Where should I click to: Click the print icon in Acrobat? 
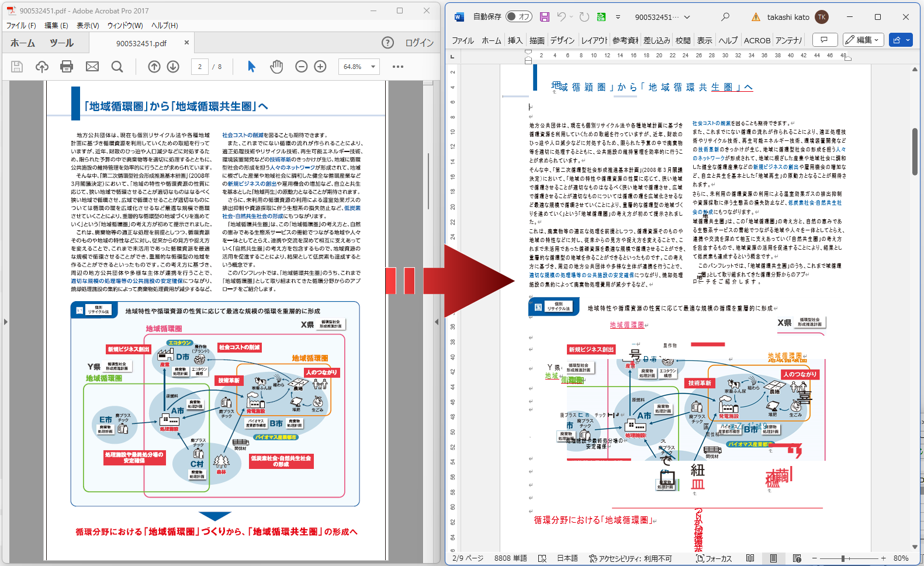pyautogui.click(x=67, y=67)
